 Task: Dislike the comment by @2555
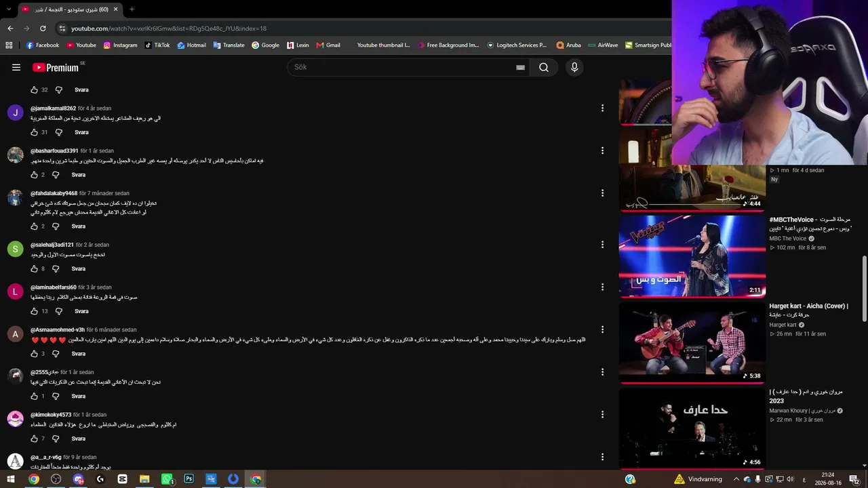[56, 396]
